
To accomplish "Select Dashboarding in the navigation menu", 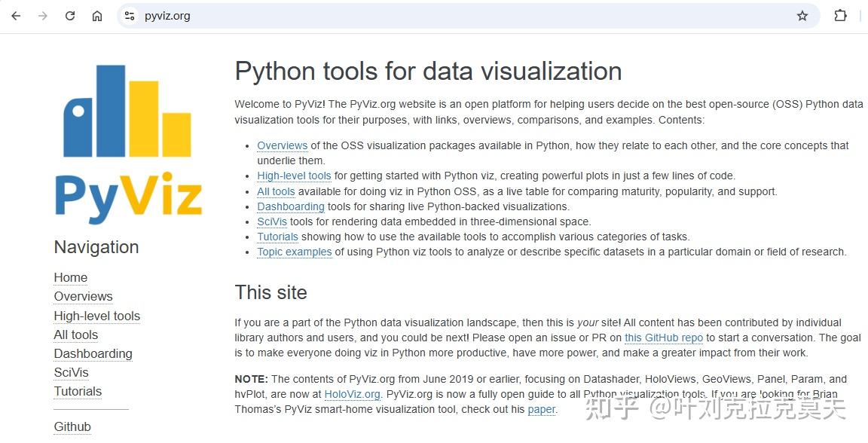I will (x=93, y=353).
